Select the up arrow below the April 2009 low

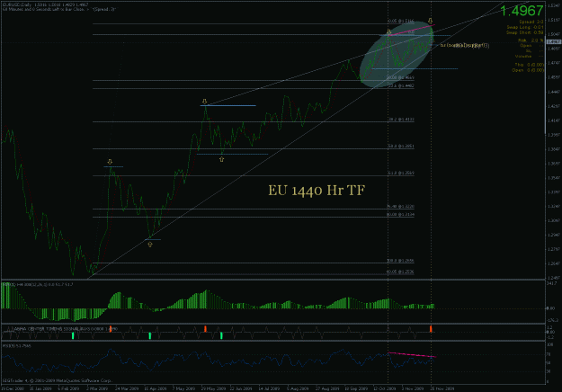click(150, 245)
